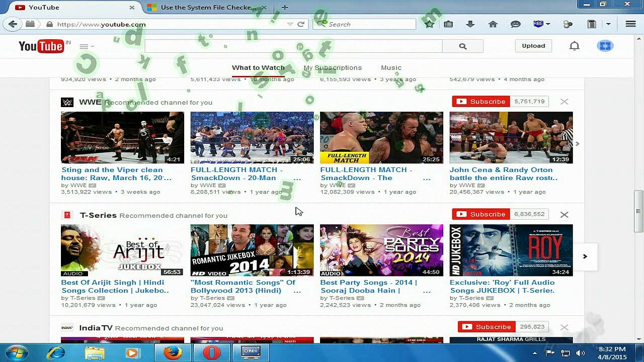Image resolution: width=644 pixels, height=362 pixels.
Task: Open the WWE channel name link
Action: click(90, 102)
